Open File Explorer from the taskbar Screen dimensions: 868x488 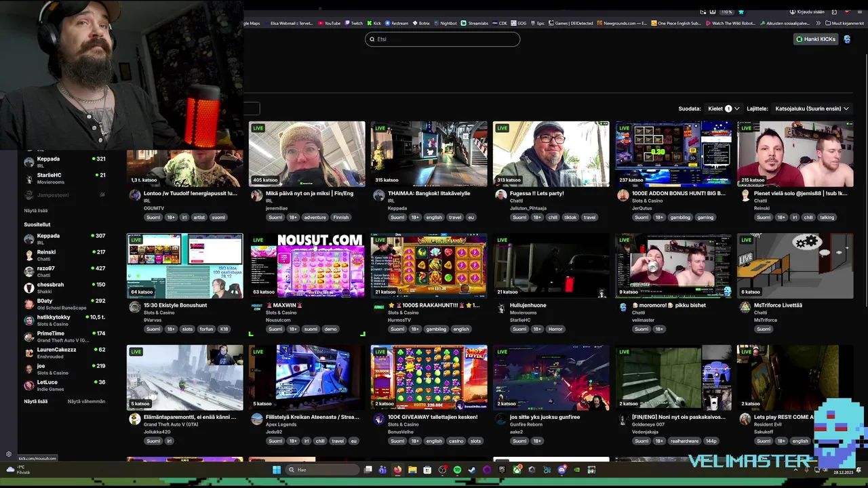pyautogui.click(x=412, y=470)
